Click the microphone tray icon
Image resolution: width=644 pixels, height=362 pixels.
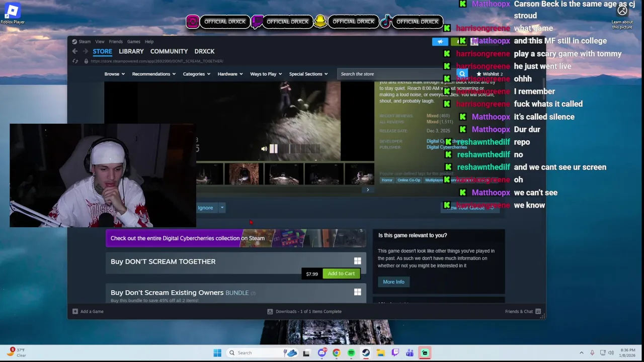pyautogui.click(x=592, y=353)
